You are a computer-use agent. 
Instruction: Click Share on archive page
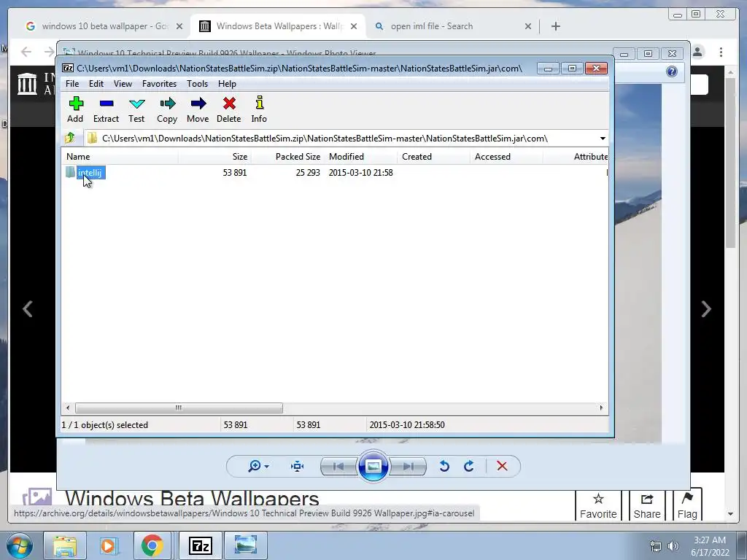[647, 506]
